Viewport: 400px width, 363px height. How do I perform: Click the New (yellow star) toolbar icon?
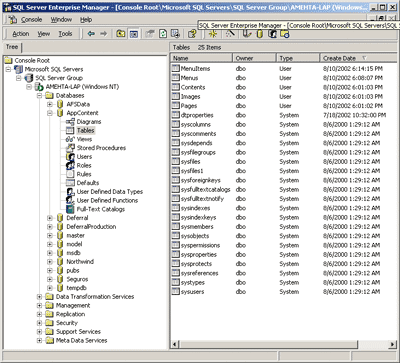coord(213,34)
